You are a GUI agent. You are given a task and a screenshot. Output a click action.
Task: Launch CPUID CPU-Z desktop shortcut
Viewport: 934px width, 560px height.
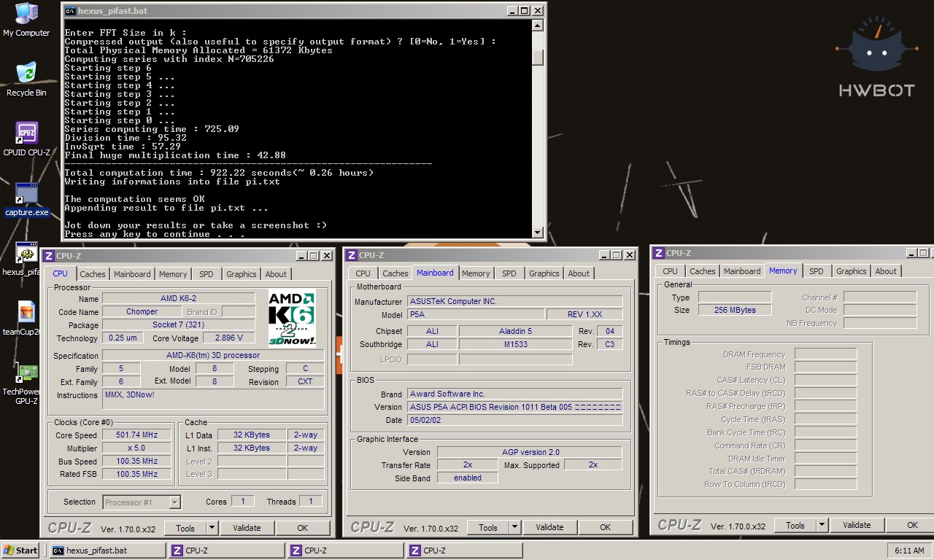26,139
